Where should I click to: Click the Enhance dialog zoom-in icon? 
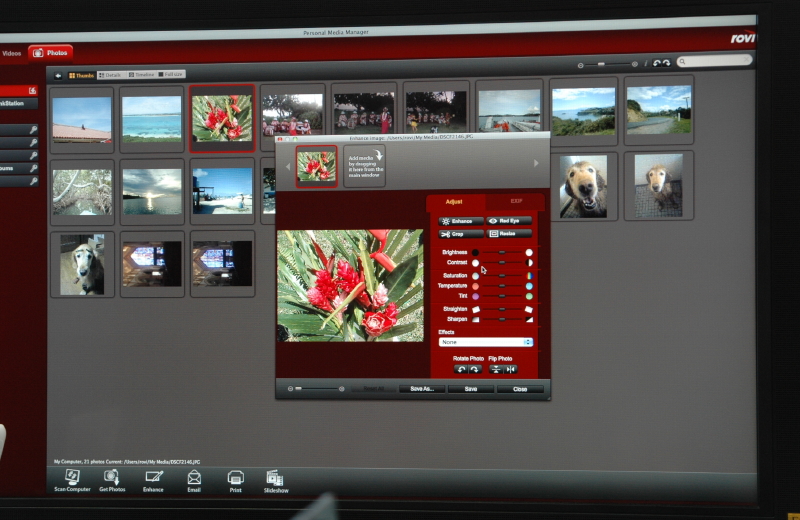341,389
